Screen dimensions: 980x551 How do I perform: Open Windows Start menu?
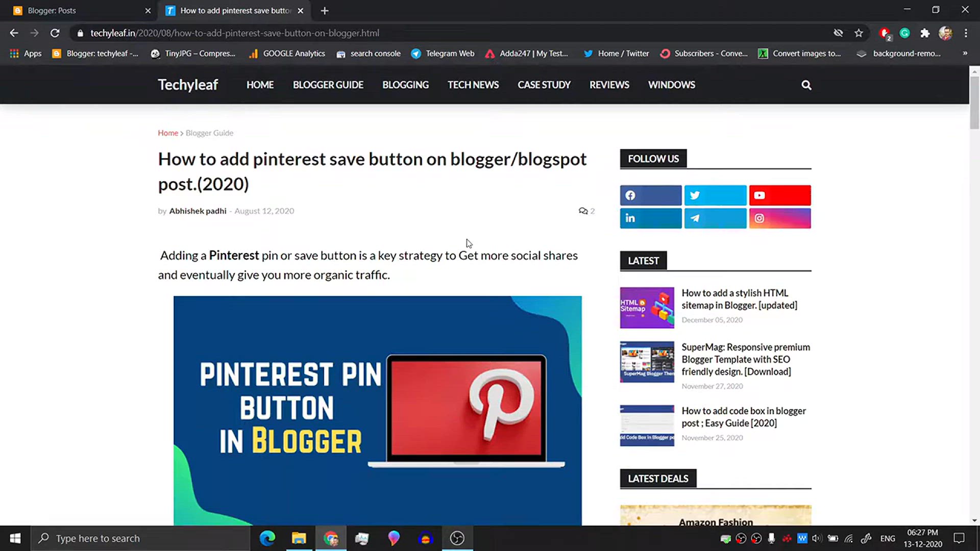point(15,538)
